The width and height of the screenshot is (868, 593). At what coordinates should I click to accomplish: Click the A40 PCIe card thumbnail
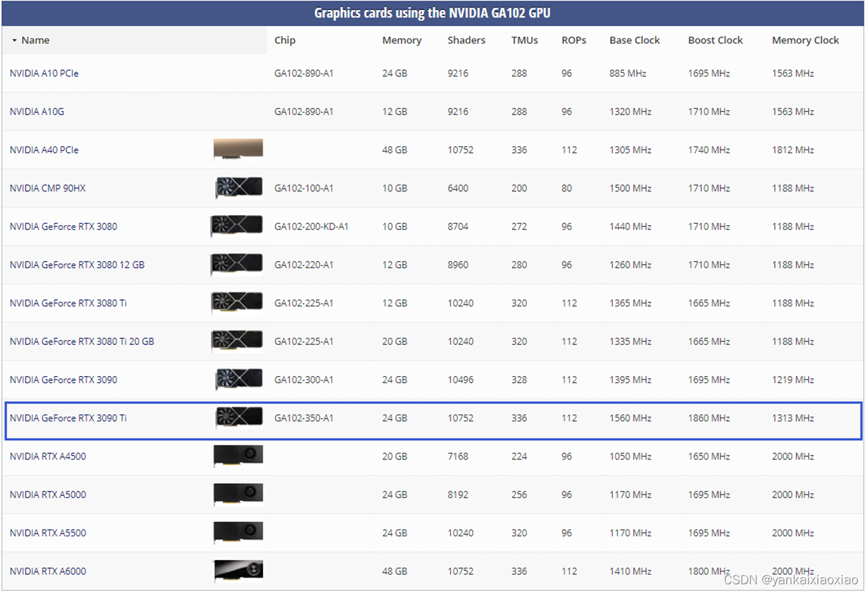(238, 150)
